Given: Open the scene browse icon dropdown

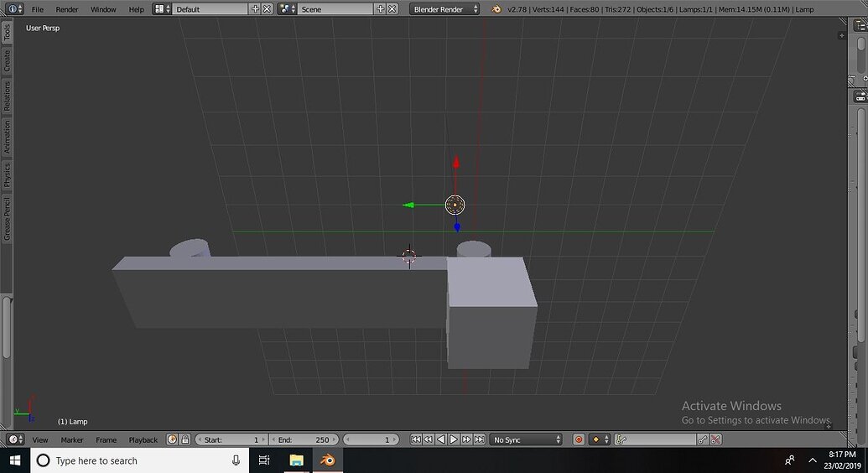Looking at the screenshot, I should 287,9.
